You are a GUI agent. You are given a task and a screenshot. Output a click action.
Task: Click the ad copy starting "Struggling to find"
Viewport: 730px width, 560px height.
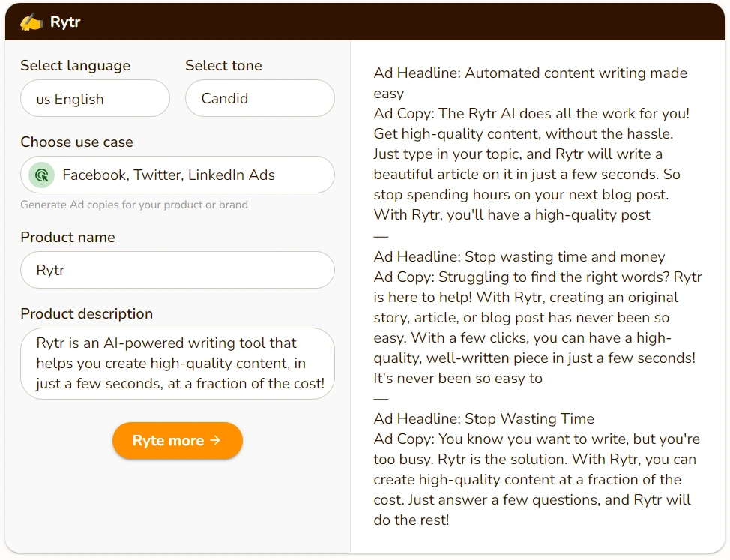537,328
